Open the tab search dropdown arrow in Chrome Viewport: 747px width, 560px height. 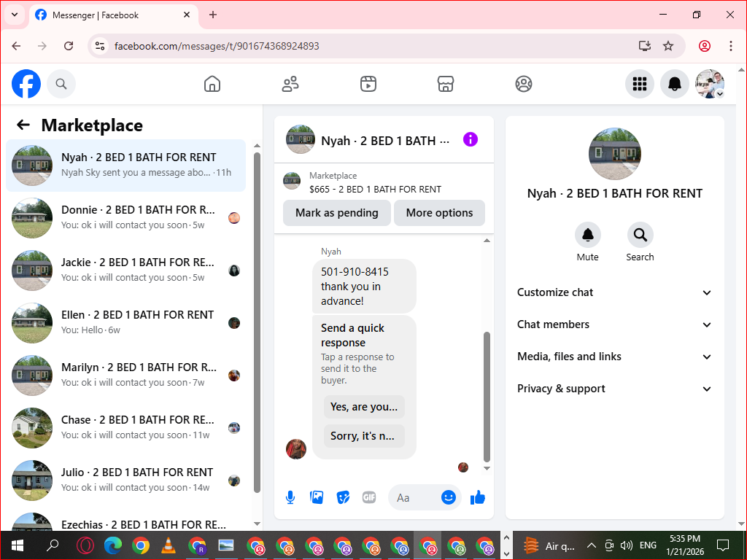(x=15, y=15)
